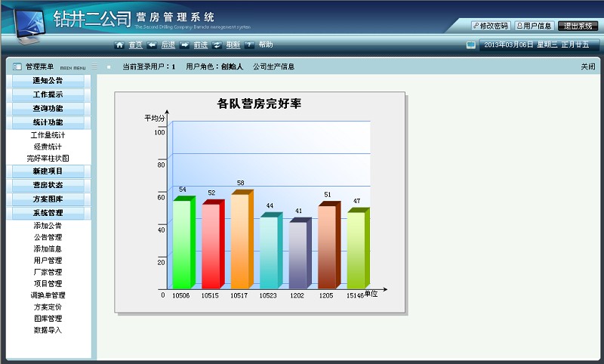The image size is (604, 364).
Task: Click the back arrow icon beside 后退
Action: pyautogui.click(x=152, y=45)
